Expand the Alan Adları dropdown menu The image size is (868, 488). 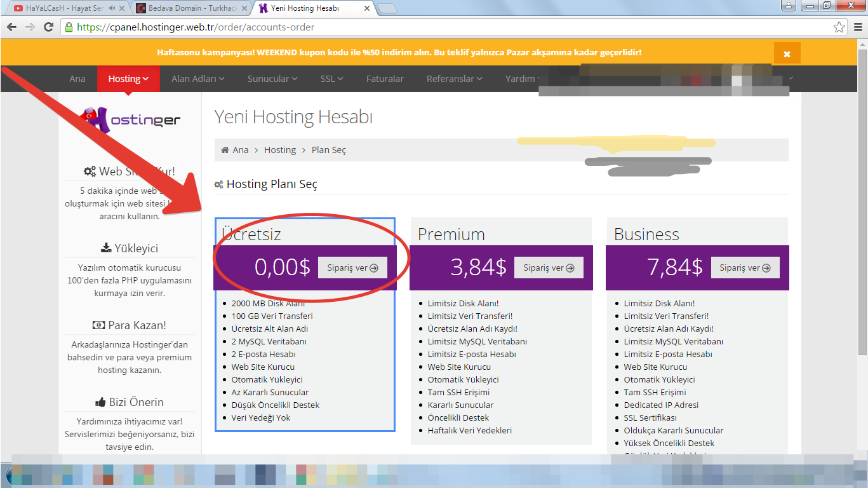(x=198, y=79)
